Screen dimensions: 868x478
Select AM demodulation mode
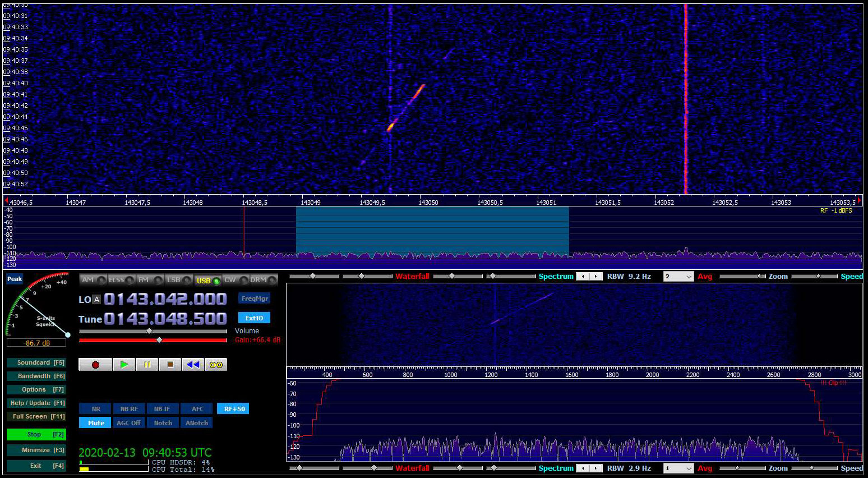coord(93,280)
